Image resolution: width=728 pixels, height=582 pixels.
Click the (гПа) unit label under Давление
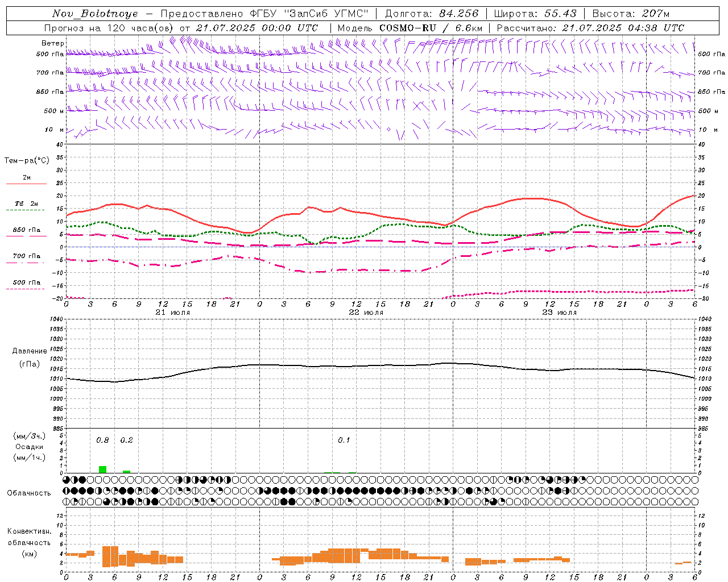30,364
